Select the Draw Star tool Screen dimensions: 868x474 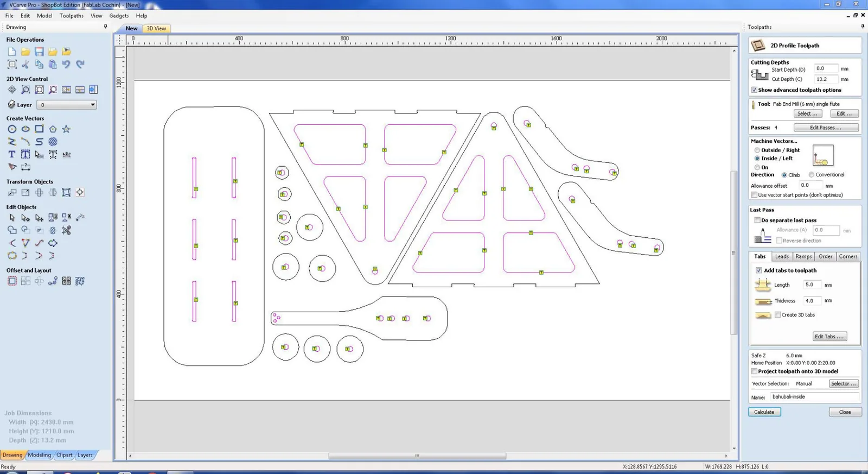pos(66,129)
